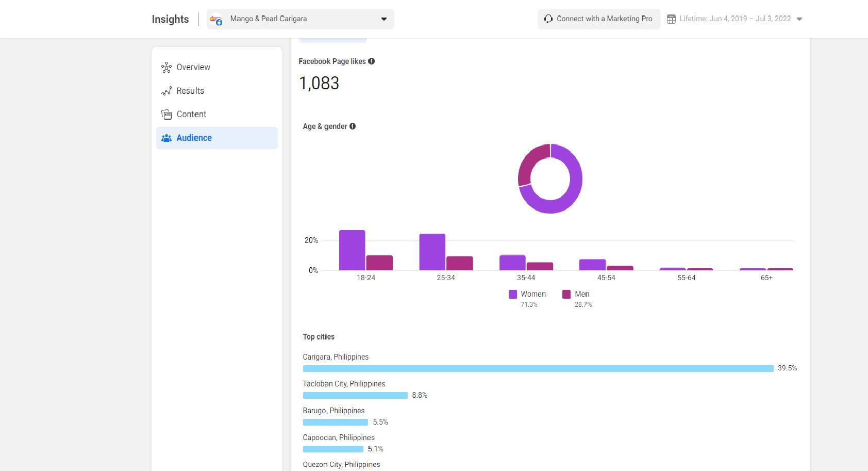Click the Women bar for ages 45-54
The width and height of the screenshot is (868, 471).
click(593, 265)
